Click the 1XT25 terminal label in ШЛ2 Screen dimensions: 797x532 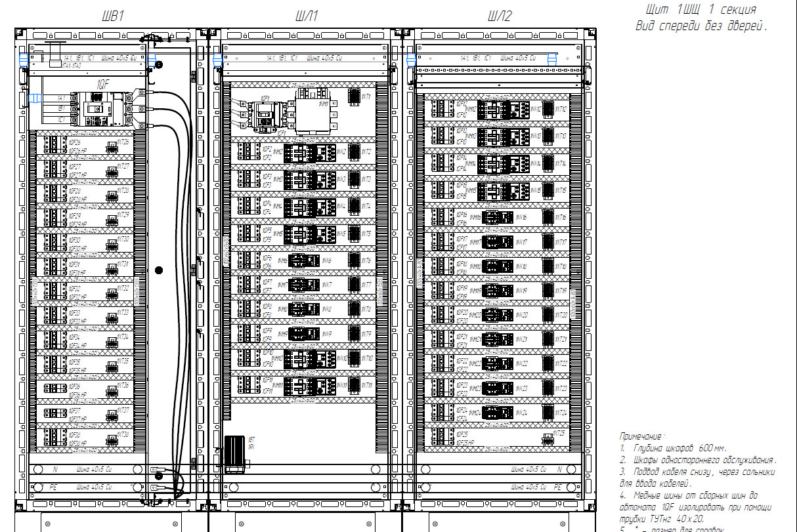click(559, 434)
